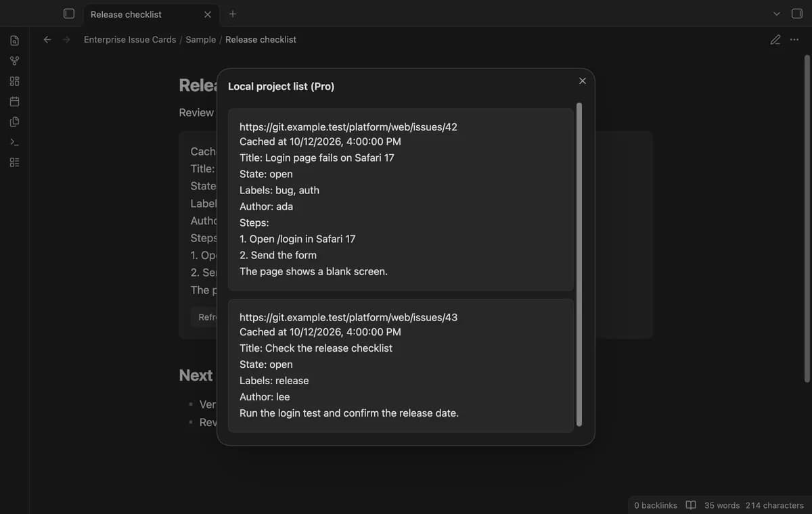The image size is (812, 514).
Task: Expand the tab list dropdown chevron
Action: point(776,14)
